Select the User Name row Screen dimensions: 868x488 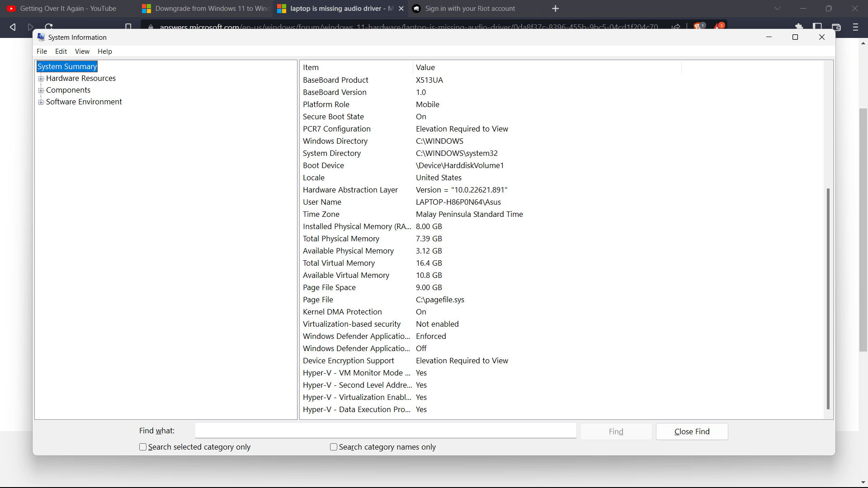[x=561, y=202]
